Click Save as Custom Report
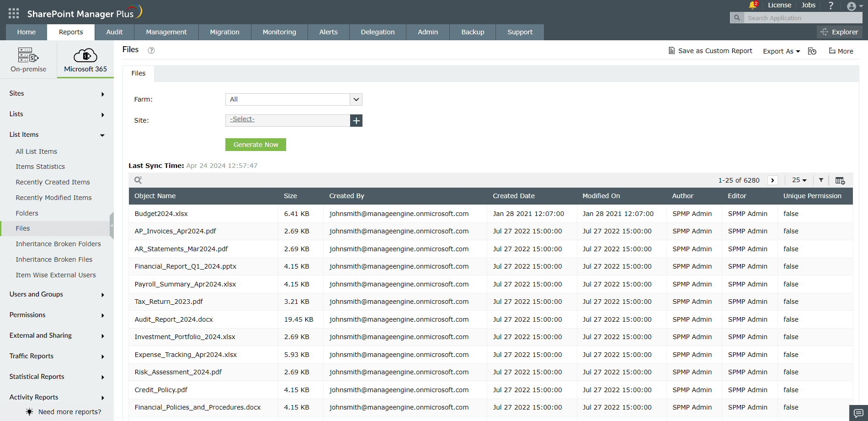The width and height of the screenshot is (868, 421). 710,51
